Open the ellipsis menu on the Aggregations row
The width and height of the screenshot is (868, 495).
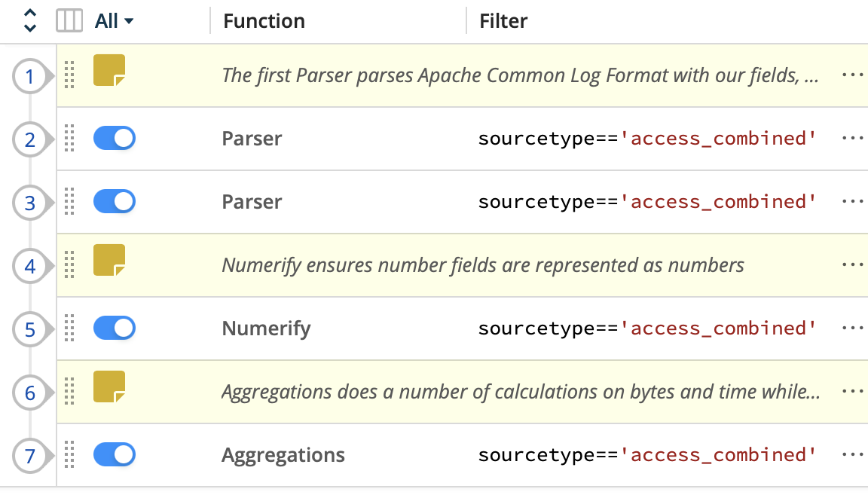(852, 454)
